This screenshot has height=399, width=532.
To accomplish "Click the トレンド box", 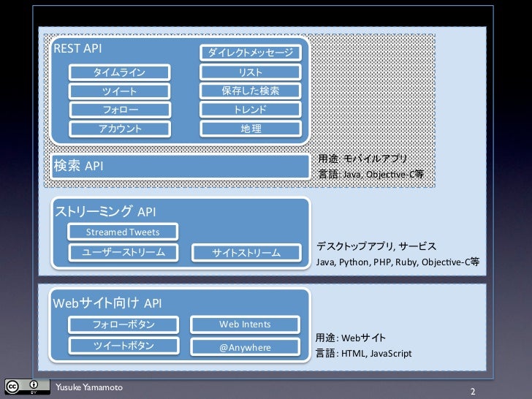I will point(251,110).
